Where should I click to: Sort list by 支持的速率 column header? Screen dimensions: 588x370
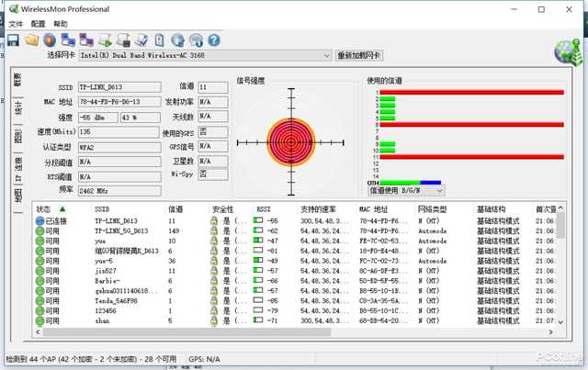point(319,209)
